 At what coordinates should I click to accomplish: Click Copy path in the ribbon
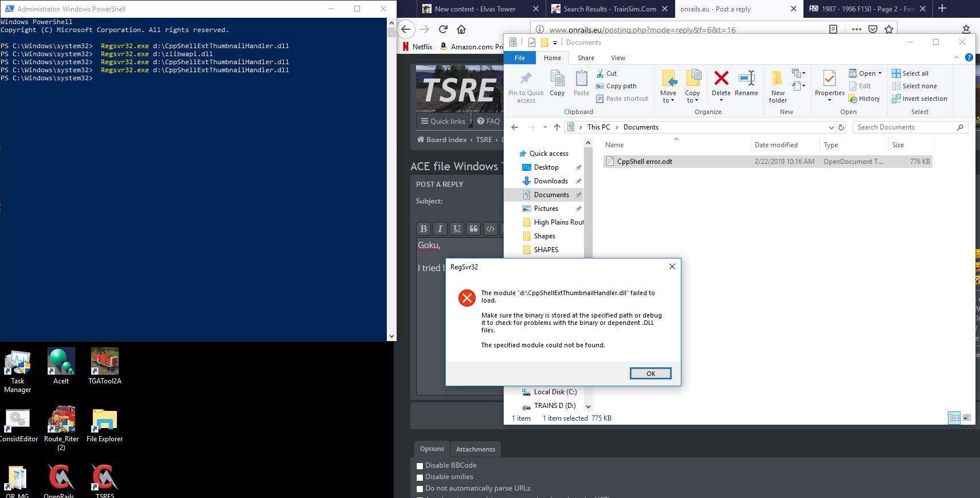616,86
